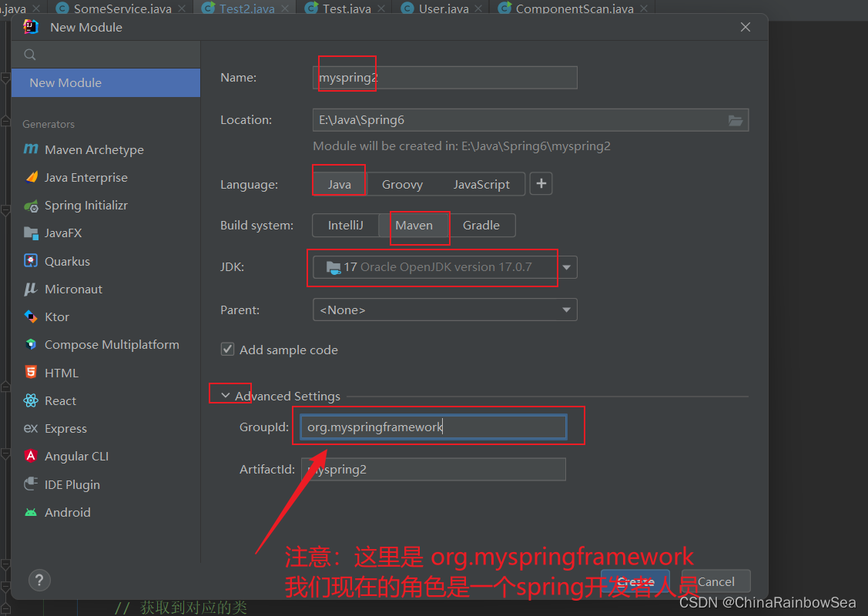Click the Ktor generator icon
The height and width of the screenshot is (616, 868).
point(31,316)
